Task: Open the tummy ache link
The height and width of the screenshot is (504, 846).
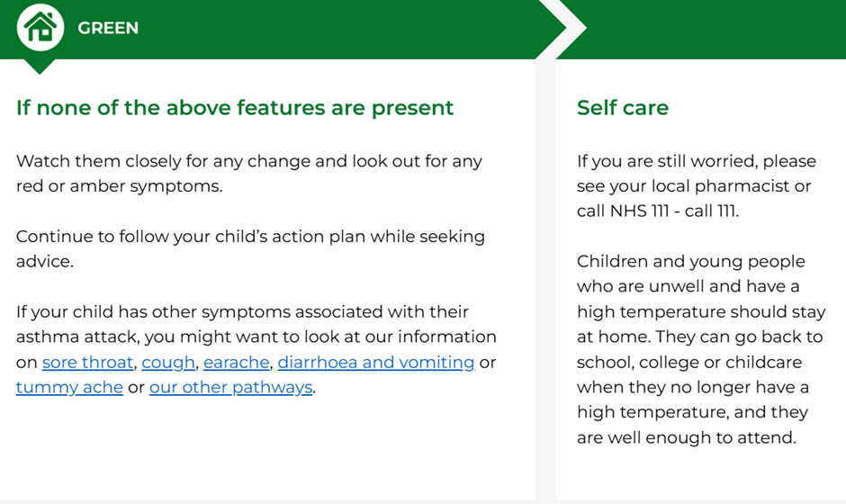Action: (69, 388)
